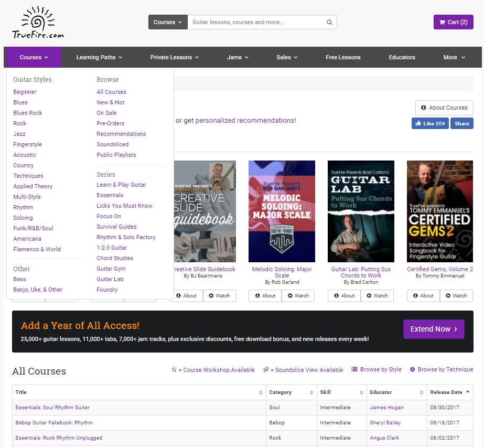Select Flamenco & World style
The image size is (484, 448).
point(37,249)
